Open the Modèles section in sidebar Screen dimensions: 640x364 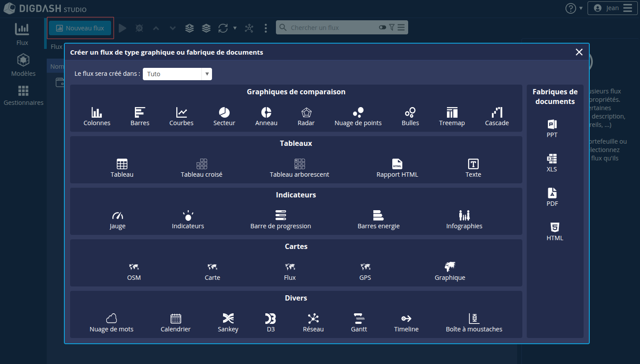(x=23, y=65)
